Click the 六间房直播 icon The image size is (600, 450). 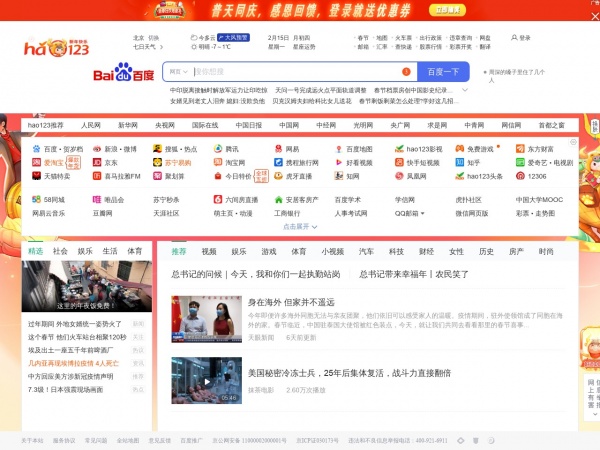coord(218,199)
